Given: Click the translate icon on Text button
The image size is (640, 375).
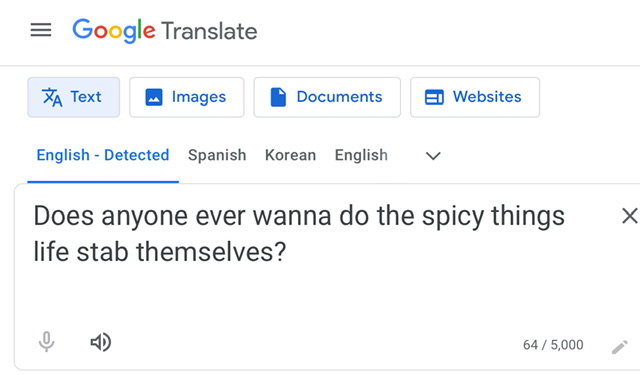Looking at the screenshot, I should [52, 97].
